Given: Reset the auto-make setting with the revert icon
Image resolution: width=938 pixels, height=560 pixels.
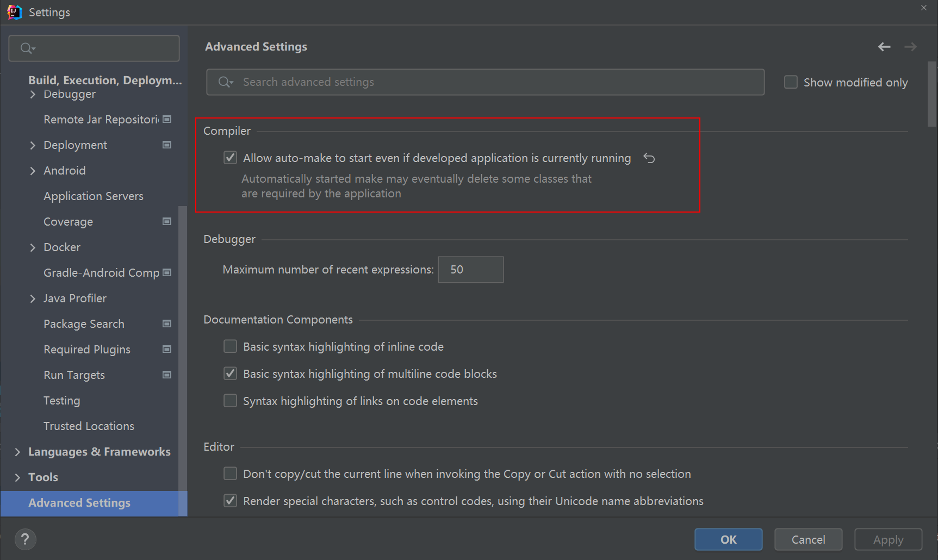Looking at the screenshot, I should tap(649, 158).
